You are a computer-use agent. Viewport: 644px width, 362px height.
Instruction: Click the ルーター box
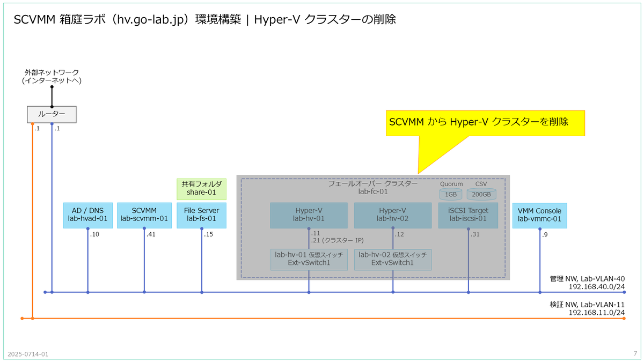[x=52, y=114]
